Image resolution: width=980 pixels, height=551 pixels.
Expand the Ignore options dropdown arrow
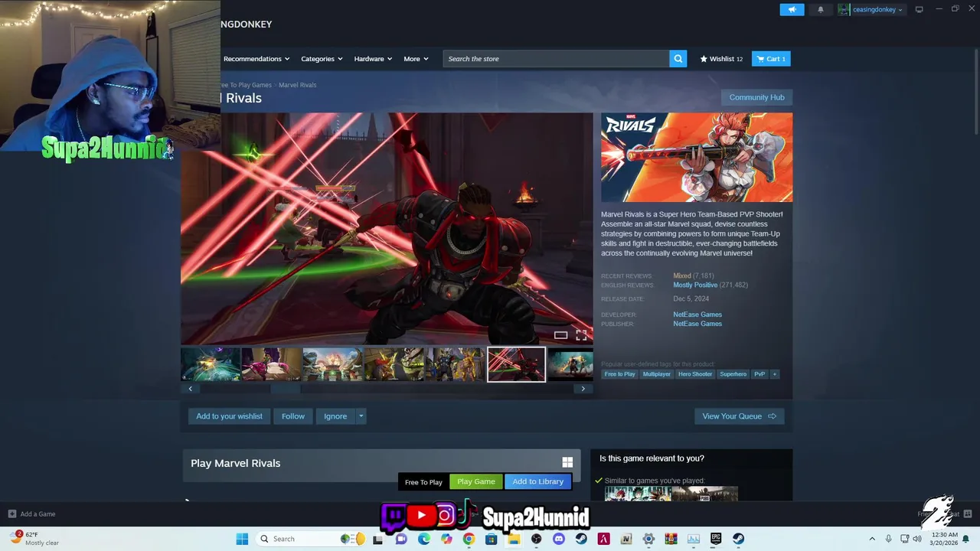tap(361, 416)
